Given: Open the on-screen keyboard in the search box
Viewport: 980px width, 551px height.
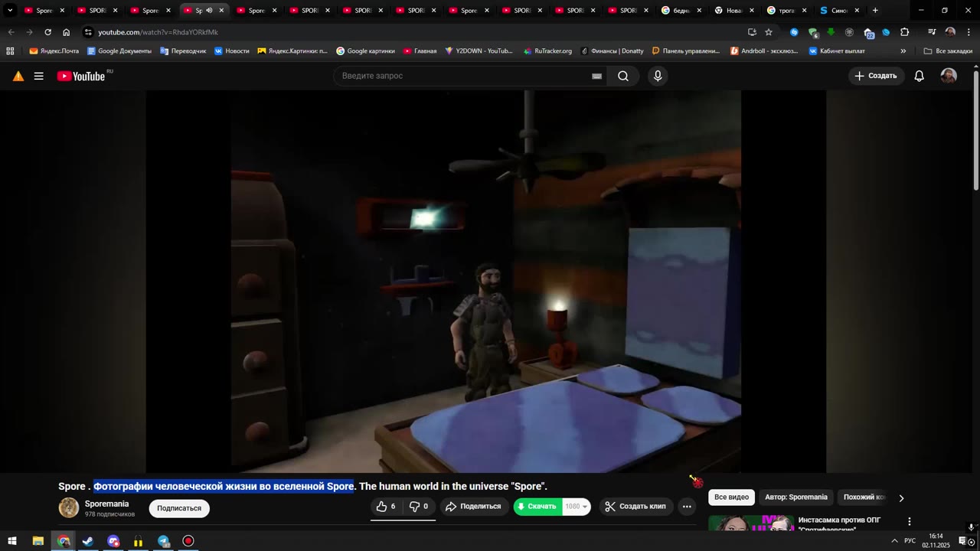Looking at the screenshot, I should tap(597, 76).
